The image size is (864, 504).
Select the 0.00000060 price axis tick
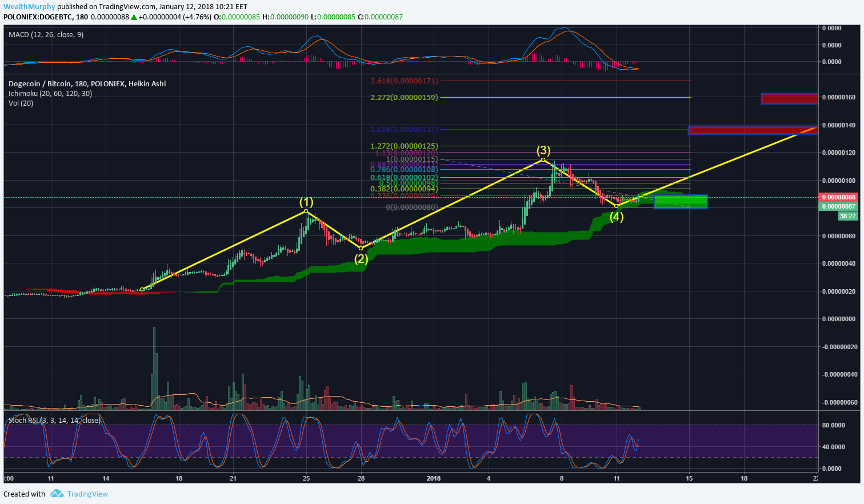838,236
